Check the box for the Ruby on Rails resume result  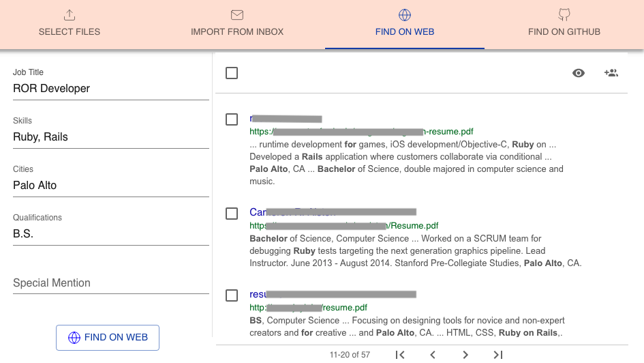pos(232,295)
